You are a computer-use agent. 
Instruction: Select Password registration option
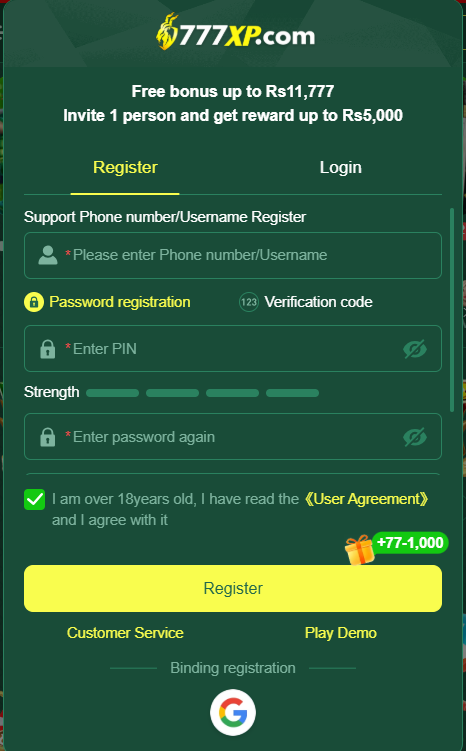[x=107, y=302]
